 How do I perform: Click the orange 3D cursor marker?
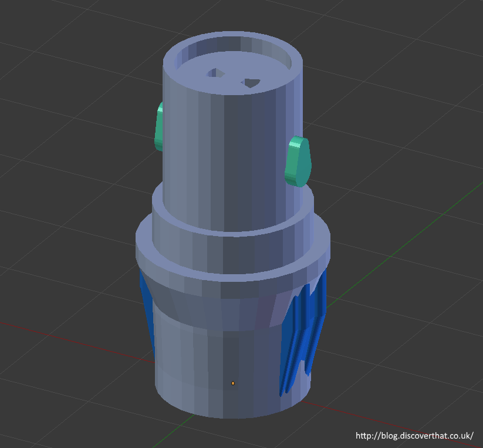234,382
